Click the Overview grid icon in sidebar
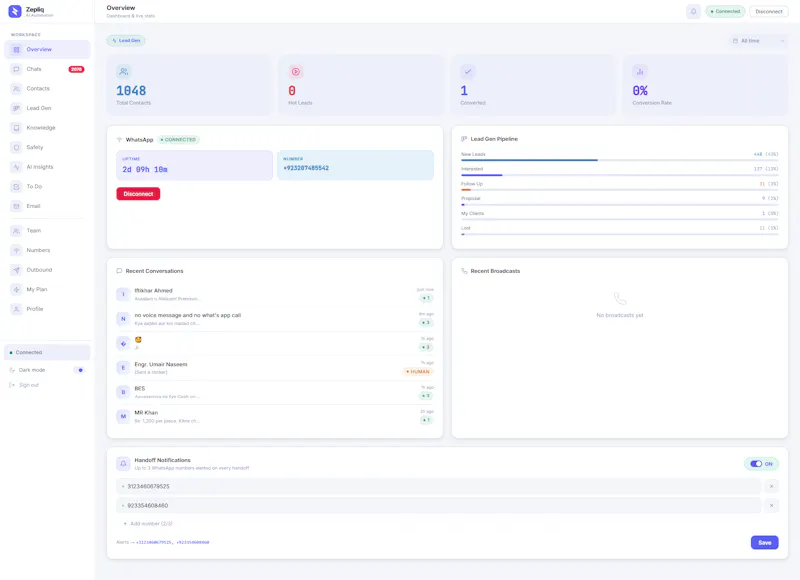Viewport: 800px width, 580px height. [x=16, y=49]
